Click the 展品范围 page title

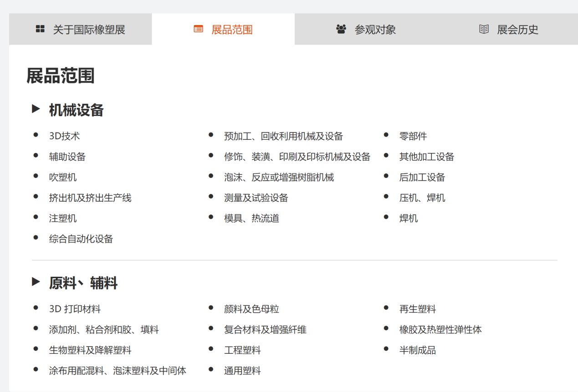coord(61,76)
